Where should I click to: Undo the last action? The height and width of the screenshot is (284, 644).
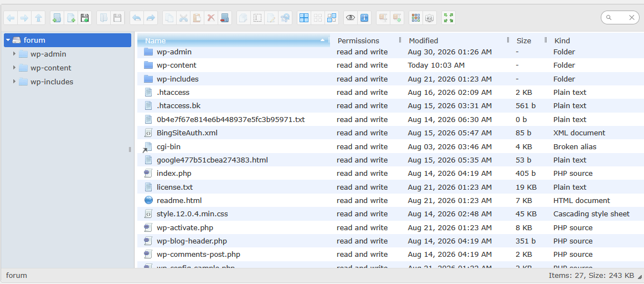[137, 18]
